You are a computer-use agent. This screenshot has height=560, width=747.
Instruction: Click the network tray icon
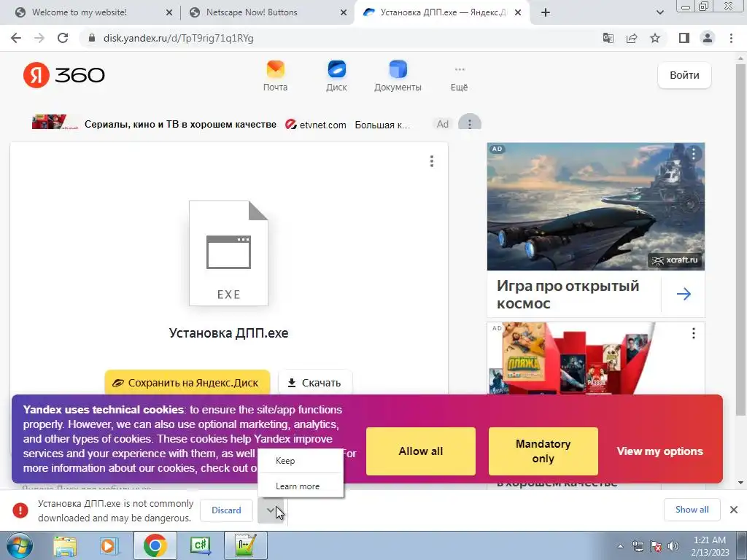point(638,546)
